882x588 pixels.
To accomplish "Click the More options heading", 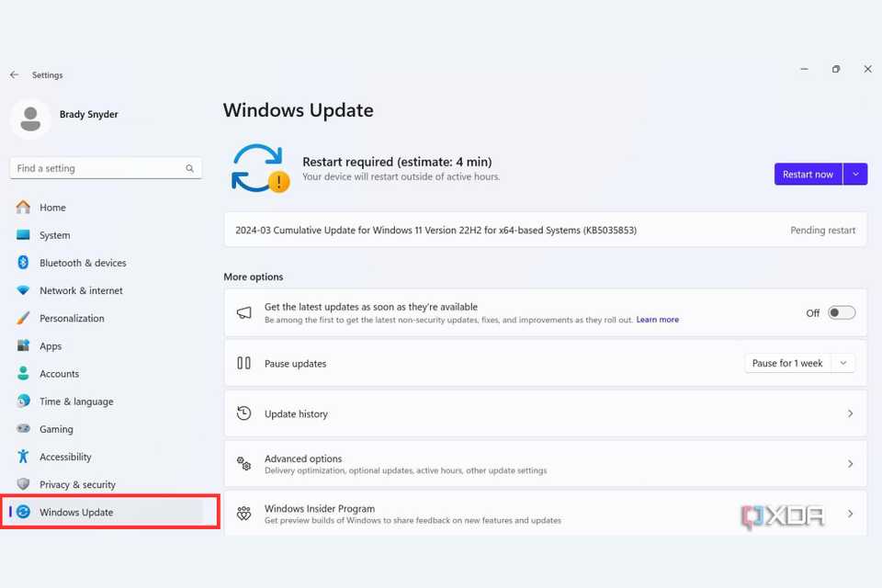I will click(x=254, y=277).
